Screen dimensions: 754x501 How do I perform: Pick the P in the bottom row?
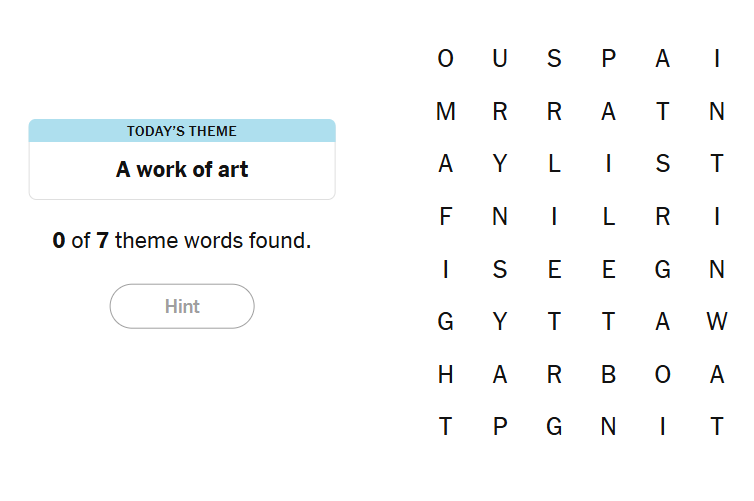(500, 428)
